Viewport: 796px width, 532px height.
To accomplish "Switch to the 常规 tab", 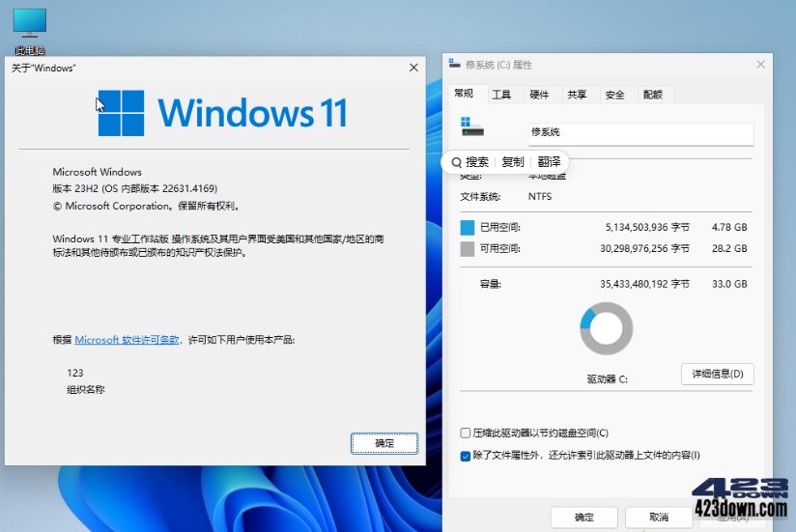I will point(464,94).
